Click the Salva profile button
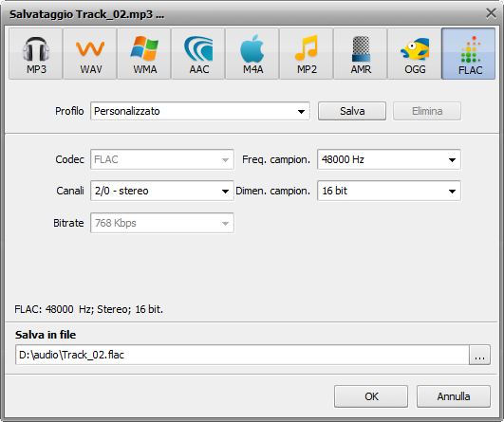The height and width of the screenshot is (422, 504). tap(352, 111)
